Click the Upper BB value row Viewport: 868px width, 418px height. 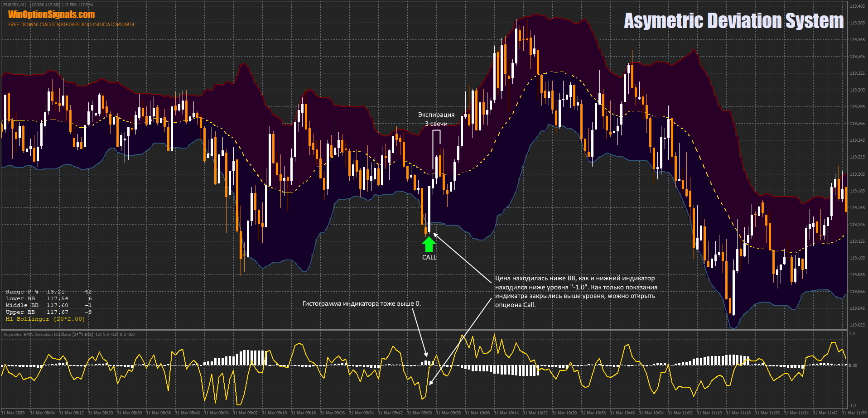(x=48, y=312)
